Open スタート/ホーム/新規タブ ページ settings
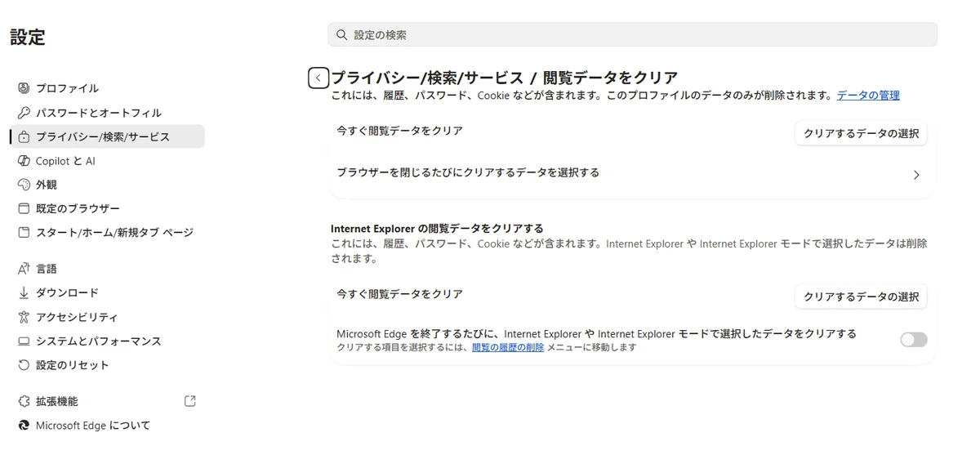The height and width of the screenshot is (464, 980). 107,233
